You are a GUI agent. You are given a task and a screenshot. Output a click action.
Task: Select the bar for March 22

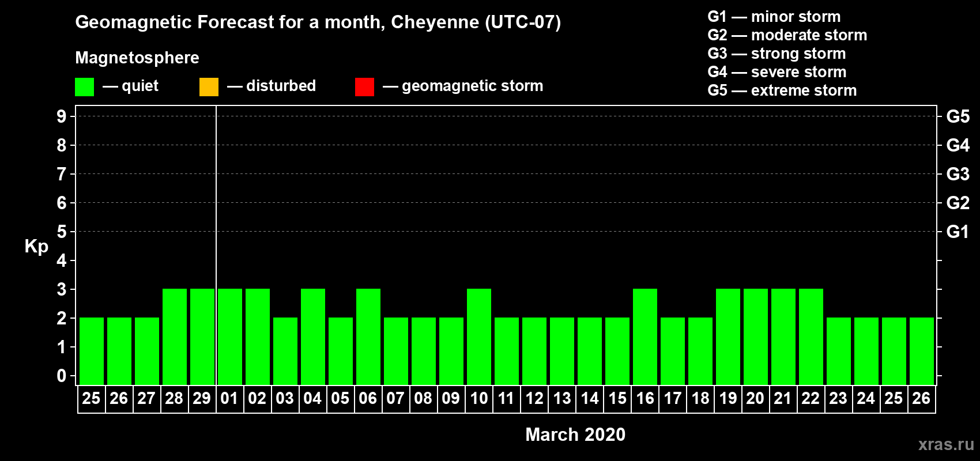(x=811, y=337)
